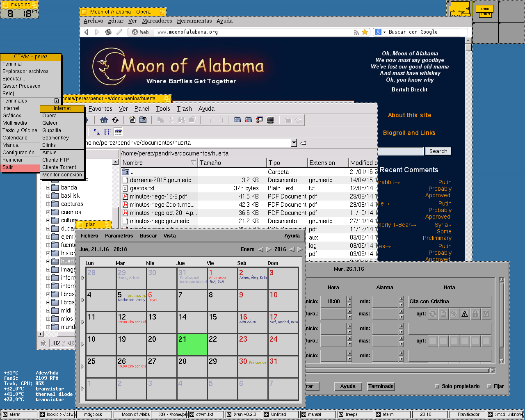525x420 pixels.
Task: Switch to the ctwm.txt taskbar window
Action: click(x=206, y=415)
